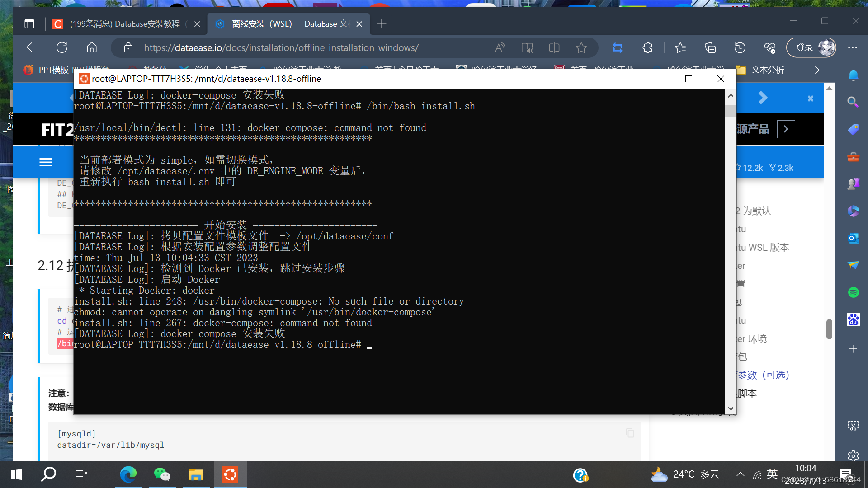The image size is (868, 488).
Task: Show hidden icons in the system tray
Action: [x=740, y=474]
